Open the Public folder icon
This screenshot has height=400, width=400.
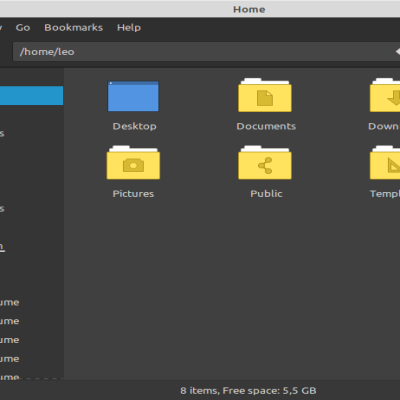[x=265, y=163]
